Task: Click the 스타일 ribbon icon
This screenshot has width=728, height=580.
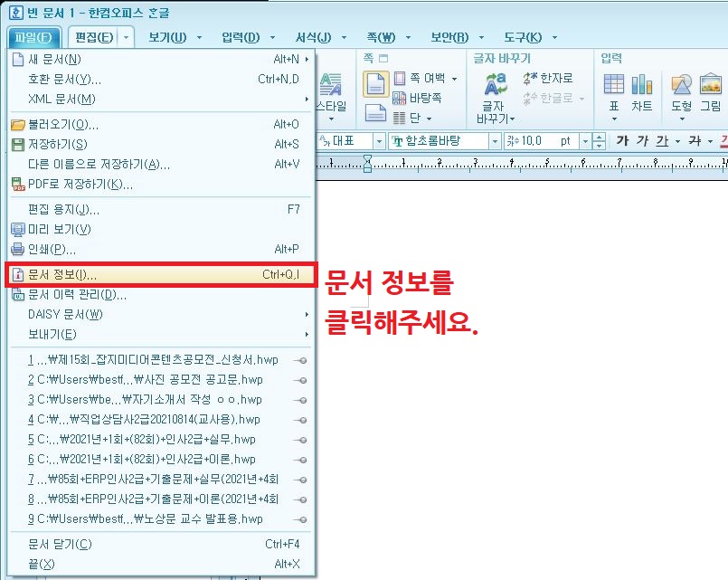Action: pos(331,84)
